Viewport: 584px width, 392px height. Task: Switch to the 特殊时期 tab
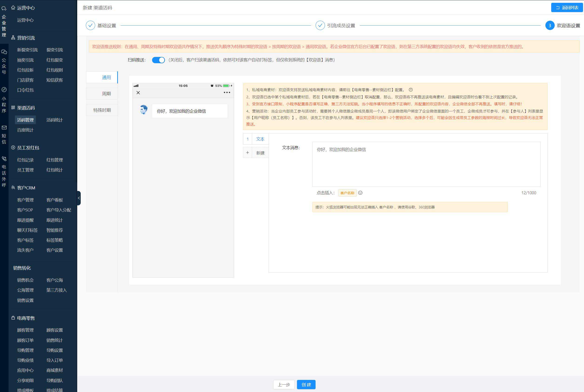pos(102,110)
